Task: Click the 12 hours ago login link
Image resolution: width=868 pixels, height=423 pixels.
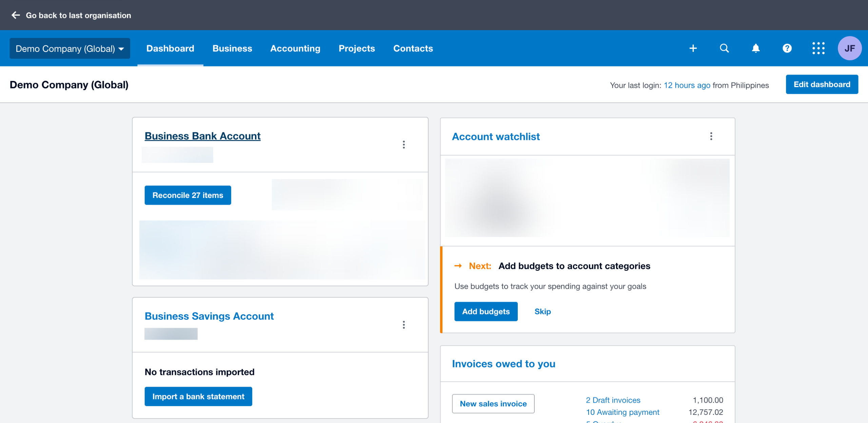Action: tap(687, 85)
